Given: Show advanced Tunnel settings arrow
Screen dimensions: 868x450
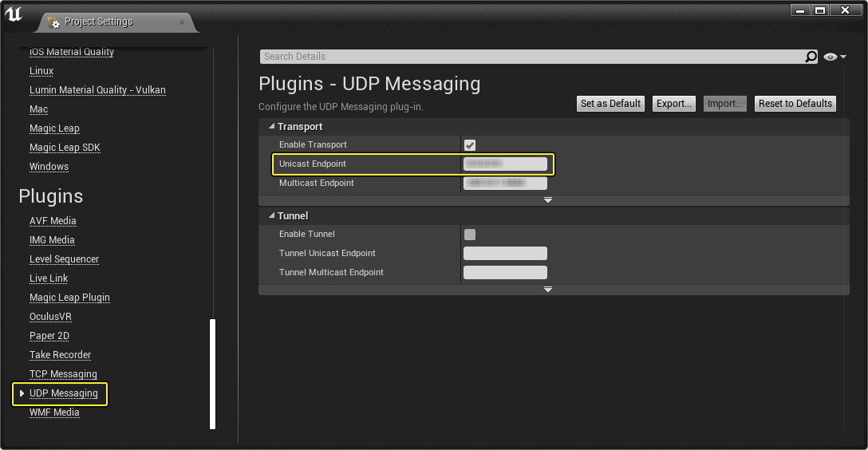Looking at the screenshot, I should click(x=547, y=289).
